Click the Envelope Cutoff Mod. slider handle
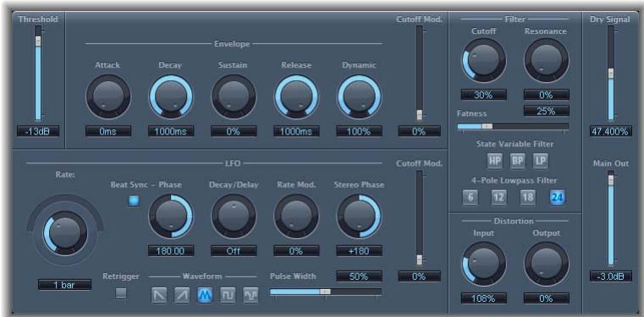Viewport: 644px width, 317px height. [x=420, y=115]
